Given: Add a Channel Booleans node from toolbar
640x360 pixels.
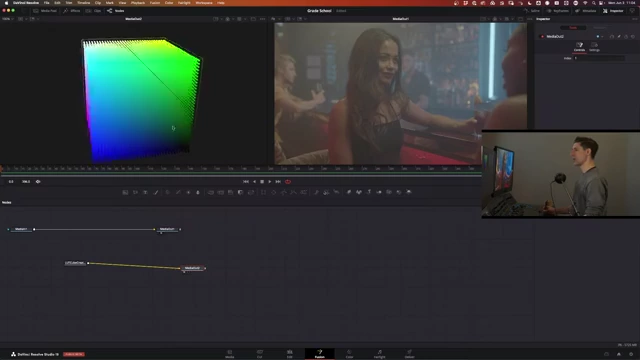Looking at the screenshot, I should pyautogui.click(x=221, y=192).
